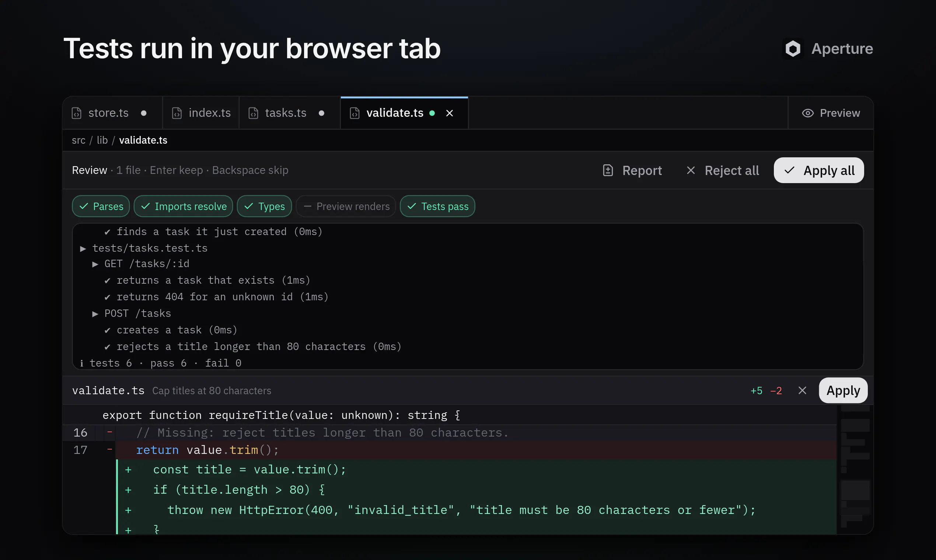The height and width of the screenshot is (560, 936).
Task: Click 'returns a task that exists (1ms)'
Action: pyautogui.click(x=213, y=280)
